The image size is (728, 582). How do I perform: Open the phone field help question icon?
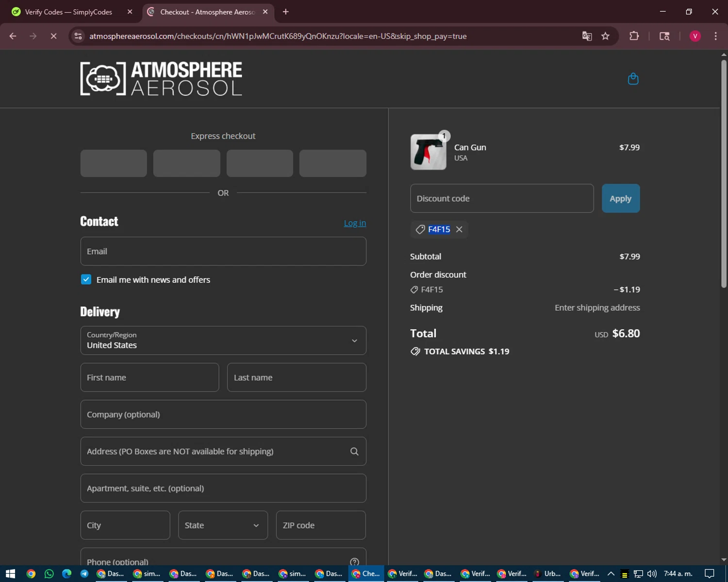354,562
